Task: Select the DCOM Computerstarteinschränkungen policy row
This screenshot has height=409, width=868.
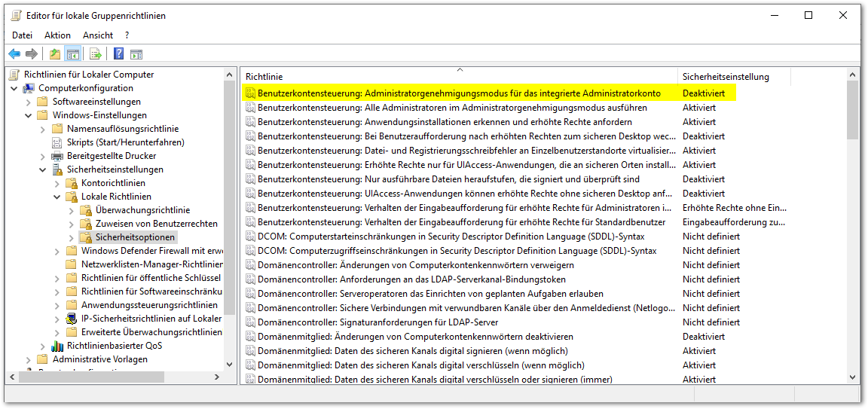Action: pos(451,237)
